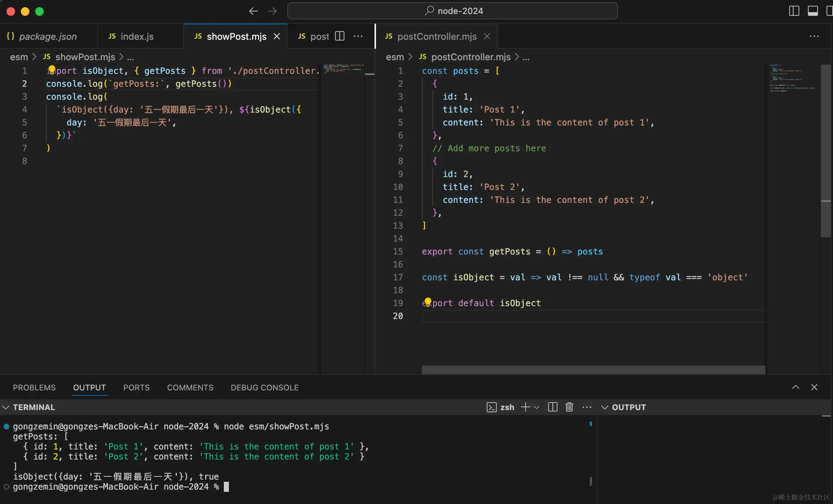The width and height of the screenshot is (833, 504).
Task: Click the right editor horizontal scrollbar
Action: click(x=593, y=370)
